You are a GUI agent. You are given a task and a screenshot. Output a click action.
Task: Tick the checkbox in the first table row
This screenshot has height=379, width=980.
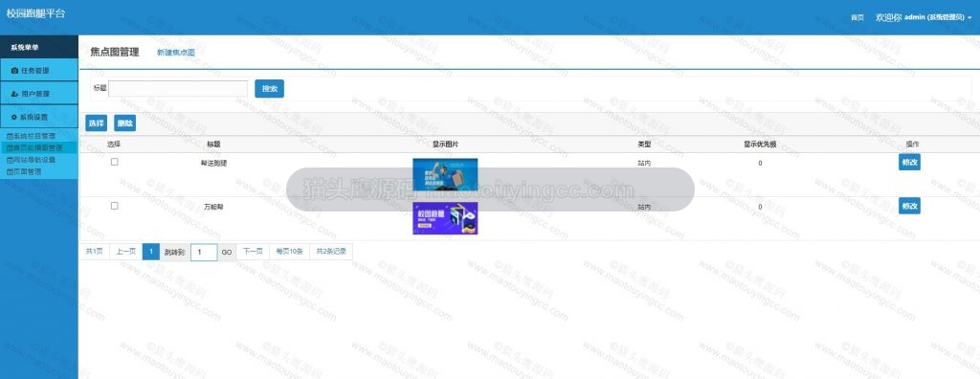tap(115, 162)
